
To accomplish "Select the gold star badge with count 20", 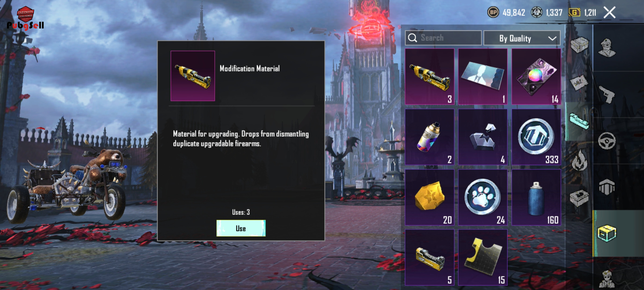I will 430,197.
